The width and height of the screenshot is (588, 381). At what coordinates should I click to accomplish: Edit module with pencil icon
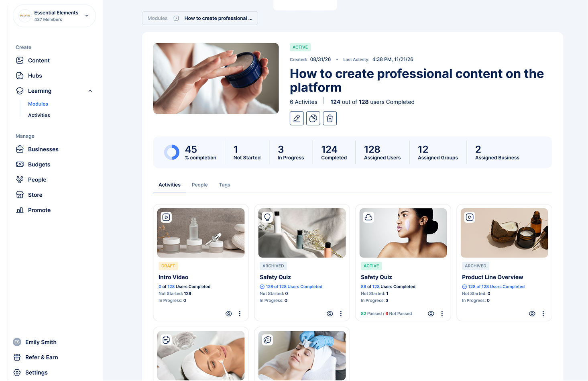click(297, 118)
